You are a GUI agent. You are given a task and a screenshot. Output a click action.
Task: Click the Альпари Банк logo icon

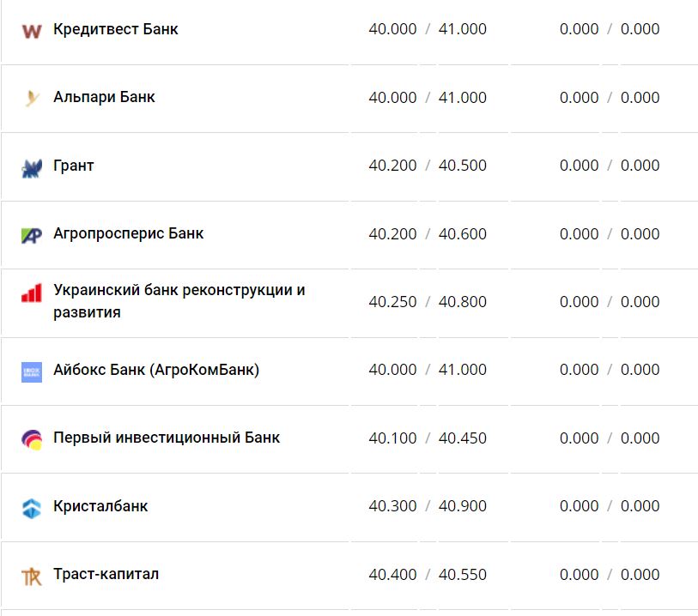pos(32,97)
